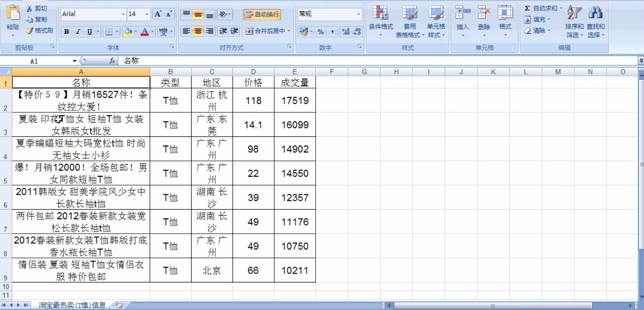Increase decimal places
The width and height of the screenshot is (644, 310).
(x=345, y=32)
